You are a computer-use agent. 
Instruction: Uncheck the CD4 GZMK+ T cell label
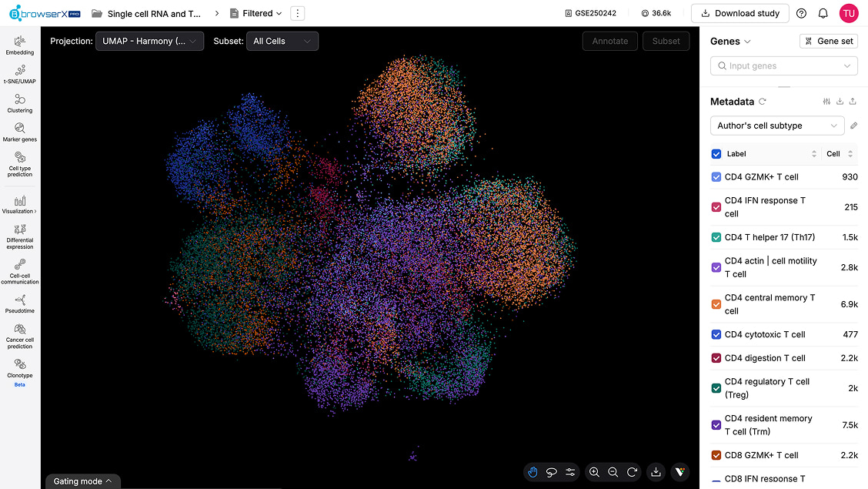(716, 176)
